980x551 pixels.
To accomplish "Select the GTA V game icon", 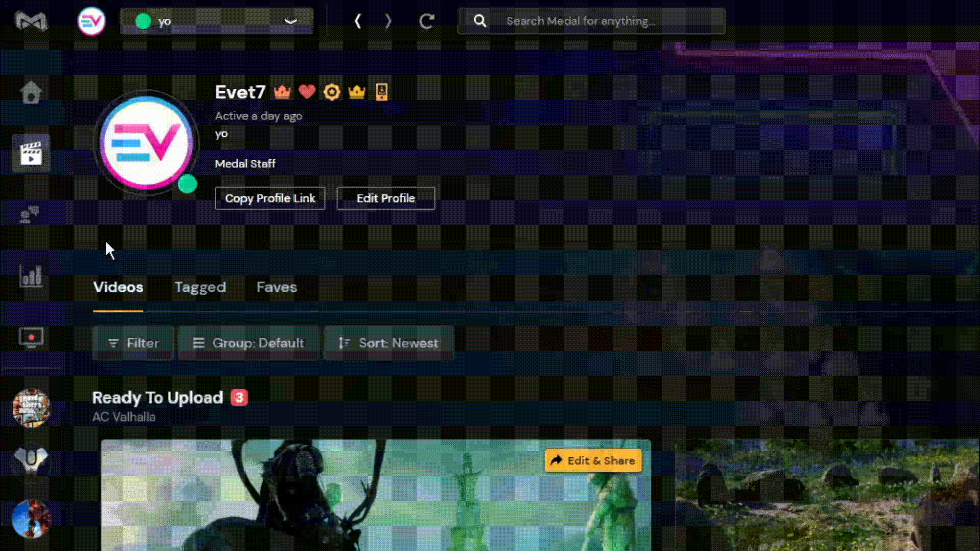I will [x=31, y=408].
